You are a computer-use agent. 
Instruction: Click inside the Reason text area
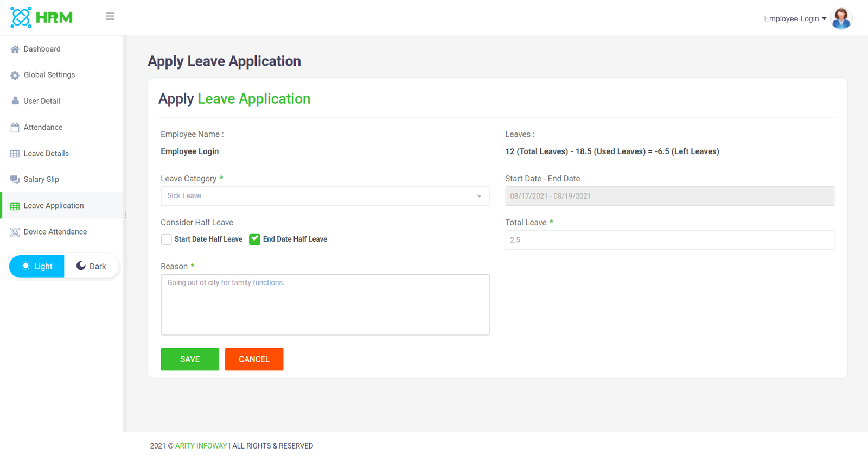click(x=325, y=305)
